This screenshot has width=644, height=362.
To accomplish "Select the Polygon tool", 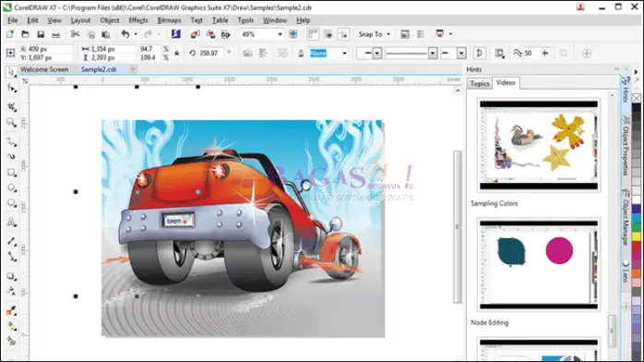I will click(x=11, y=203).
